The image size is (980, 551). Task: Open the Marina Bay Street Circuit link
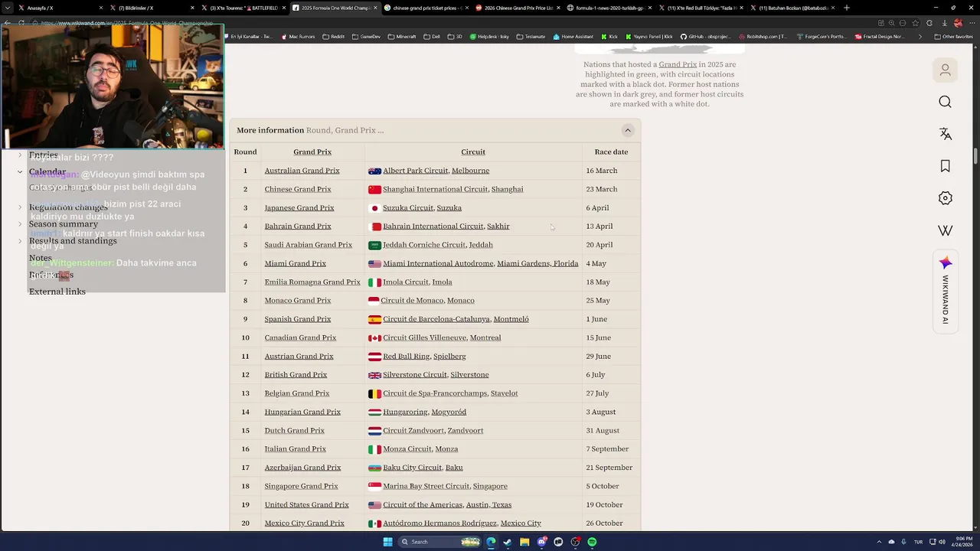coord(426,486)
